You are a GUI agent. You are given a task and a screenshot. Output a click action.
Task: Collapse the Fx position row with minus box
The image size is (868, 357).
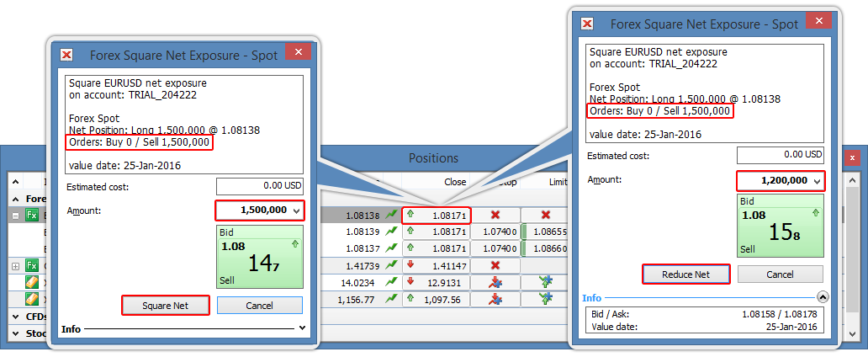tap(14, 216)
